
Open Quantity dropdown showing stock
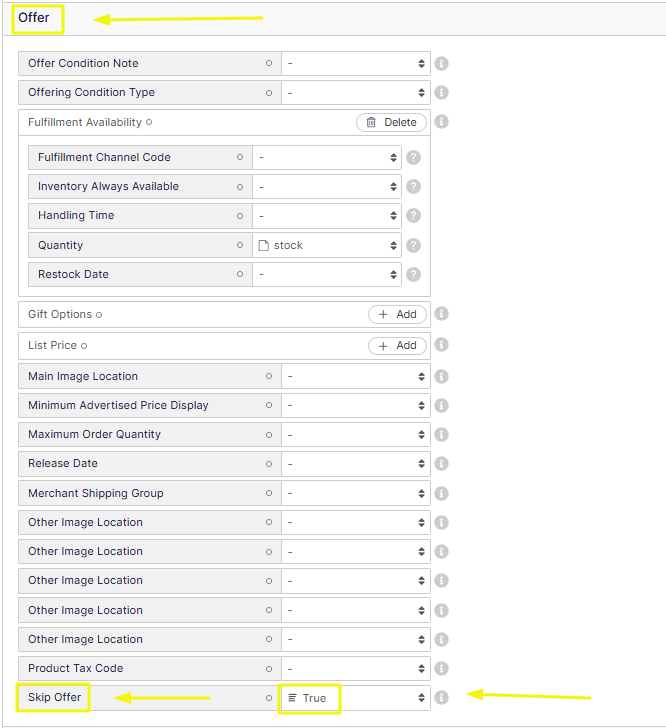pyautogui.click(x=326, y=245)
